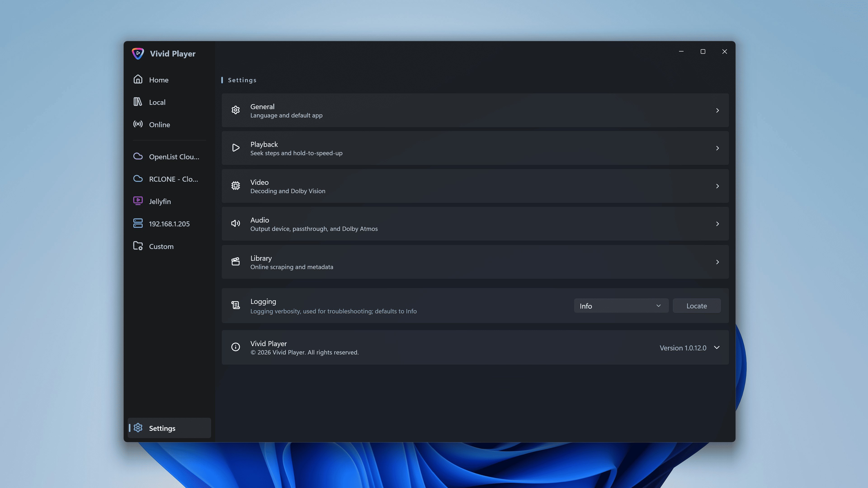
Task: Open Video: Decoding and Dolby Vision
Action: click(x=475, y=186)
